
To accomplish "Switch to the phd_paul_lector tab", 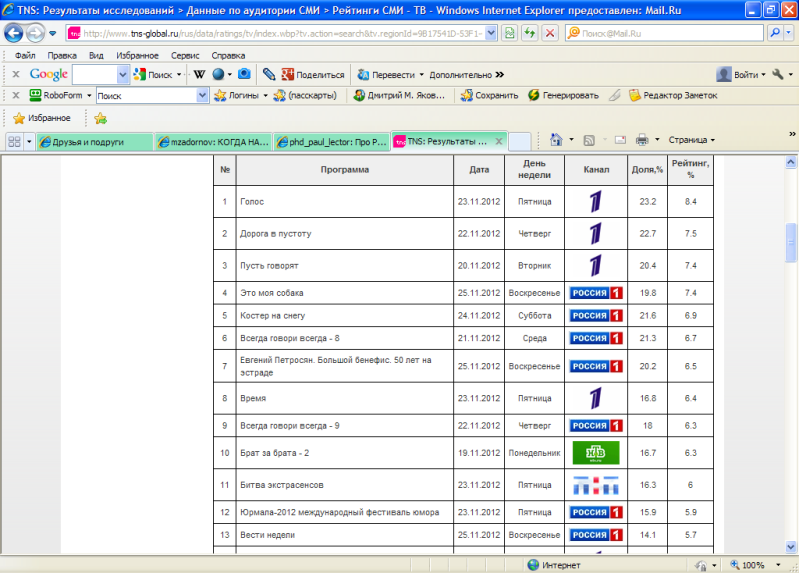I will (331, 142).
